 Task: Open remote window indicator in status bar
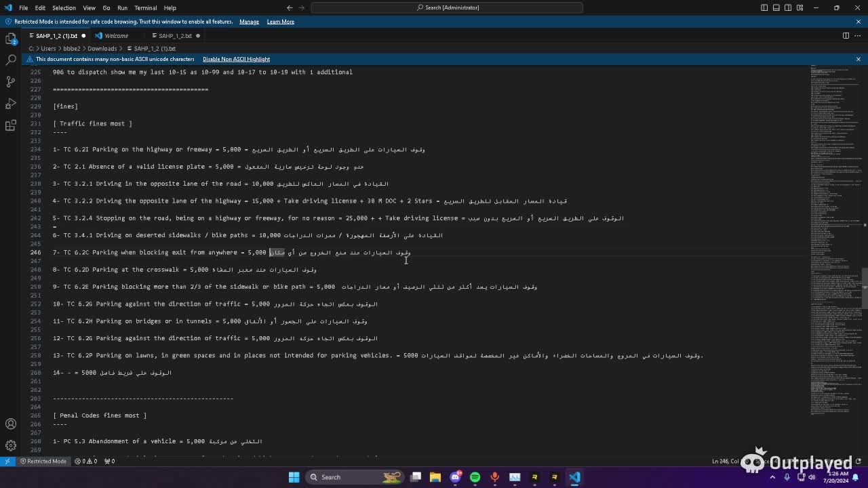point(7,461)
